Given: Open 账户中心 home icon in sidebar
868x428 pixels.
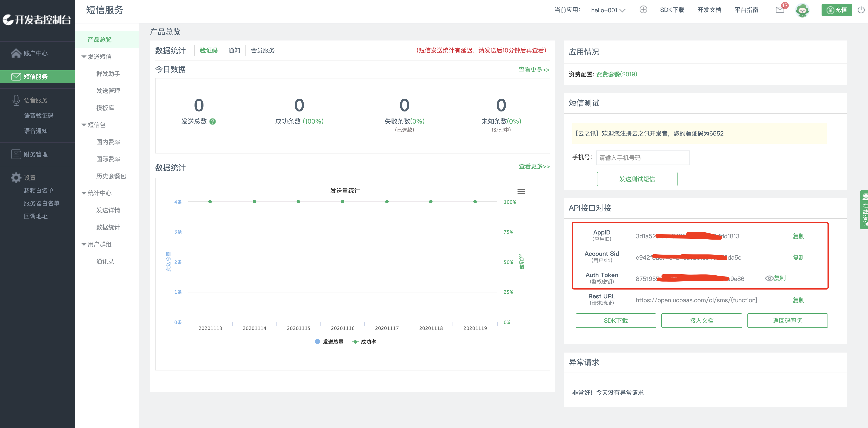Looking at the screenshot, I should pyautogui.click(x=16, y=53).
